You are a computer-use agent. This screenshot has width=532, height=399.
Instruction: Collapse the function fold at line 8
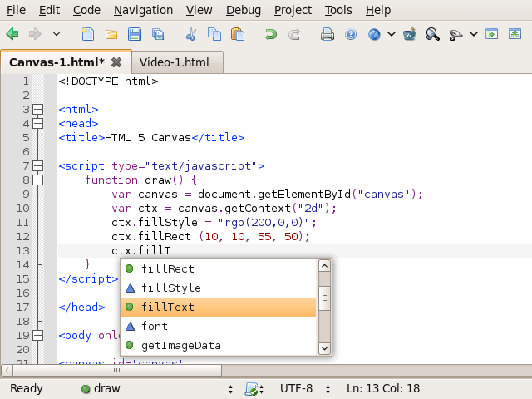pyautogui.click(x=37, y=180)
